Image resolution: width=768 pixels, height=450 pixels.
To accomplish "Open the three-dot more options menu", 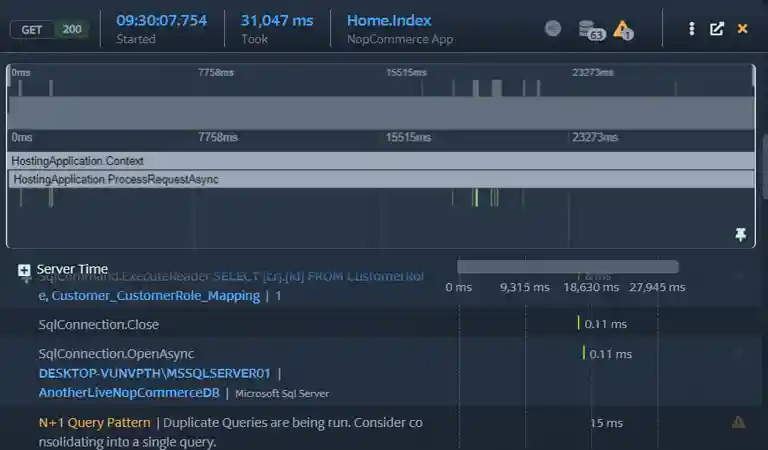I will (692, 29).
